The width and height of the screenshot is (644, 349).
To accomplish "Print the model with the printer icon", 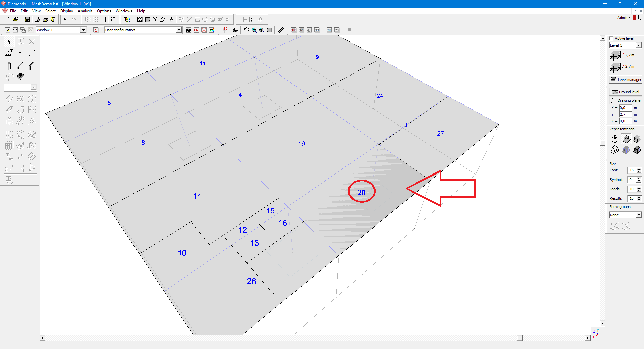I will point(45,19).
